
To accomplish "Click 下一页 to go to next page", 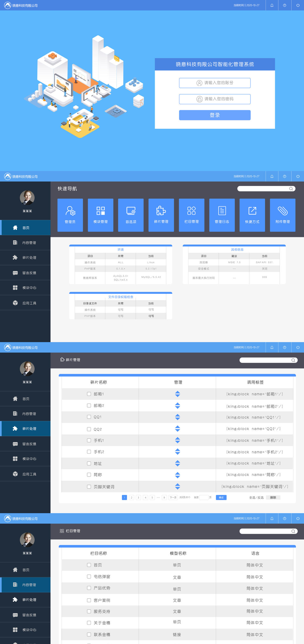I will tap(173, 498).
